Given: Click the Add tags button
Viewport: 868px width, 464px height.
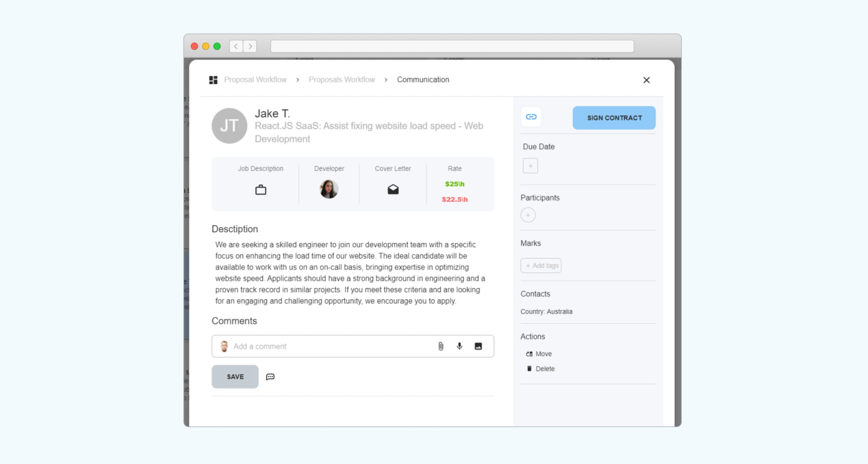Looking at the screenshot, I should pyautogui.click(x=541, y=266).
